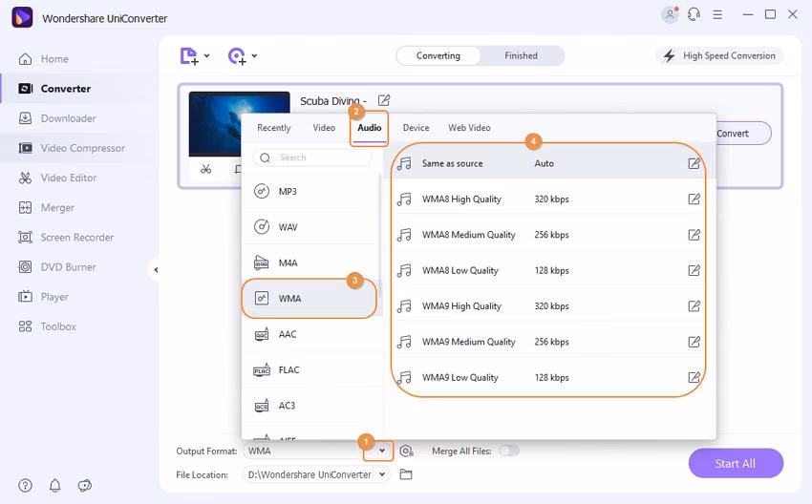Select the Recently format tab
Viewport: 812px width, 504px height.
point(273,128)
